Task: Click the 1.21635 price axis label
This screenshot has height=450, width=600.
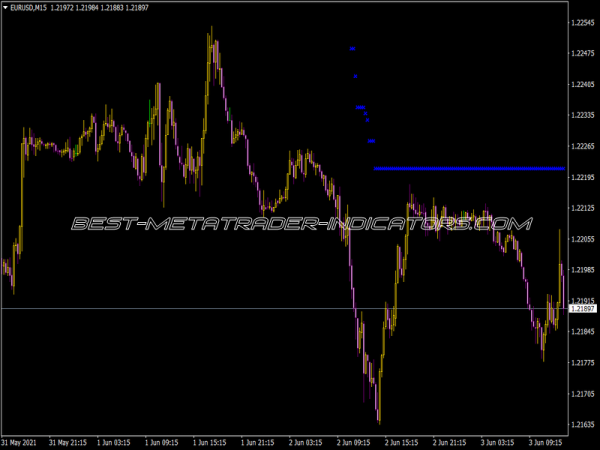Action: coord(582,425)
